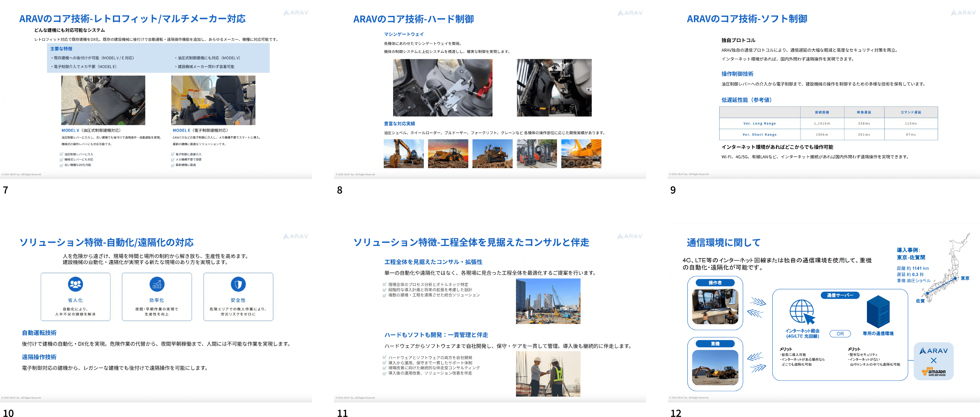This screenshot has height=417, width=980.
Task: Click the OR pill between connection options
Action: 840,334
